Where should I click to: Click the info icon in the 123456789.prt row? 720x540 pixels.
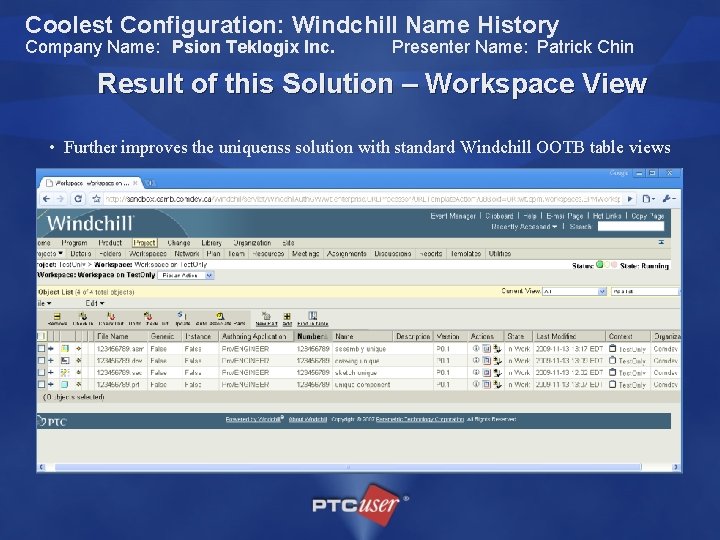476,384
